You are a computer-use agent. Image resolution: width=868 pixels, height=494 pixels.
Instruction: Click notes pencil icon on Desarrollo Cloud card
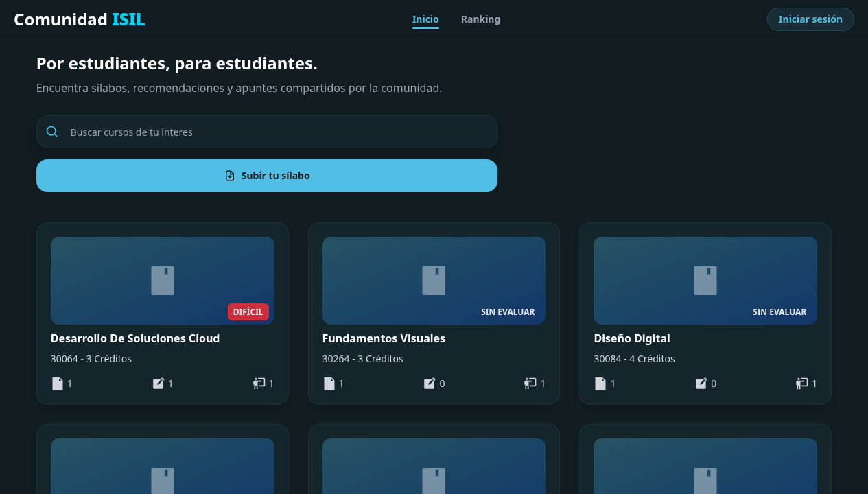coord(159,384)
